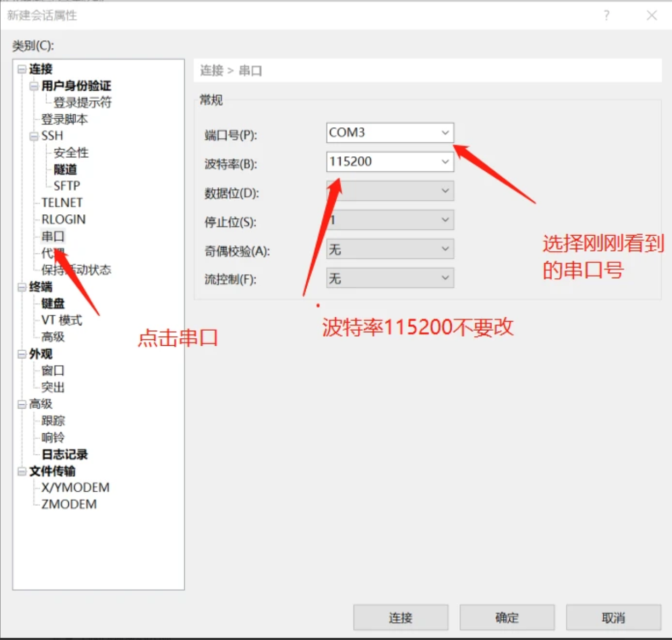Collapse the 用户身份验证 tree node
Screen dimensions: 672x640
tap(34, 86)
